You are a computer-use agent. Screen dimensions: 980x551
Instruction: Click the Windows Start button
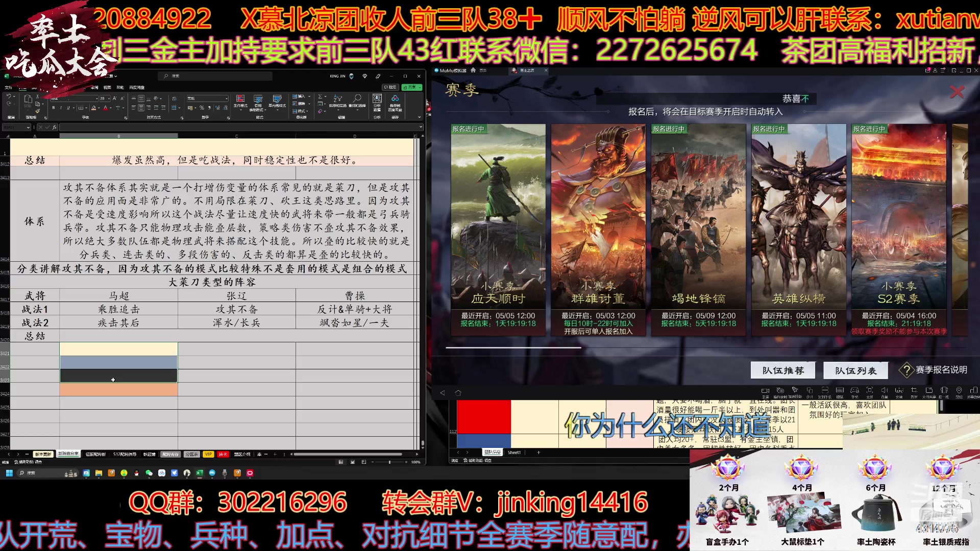point(9,473)
